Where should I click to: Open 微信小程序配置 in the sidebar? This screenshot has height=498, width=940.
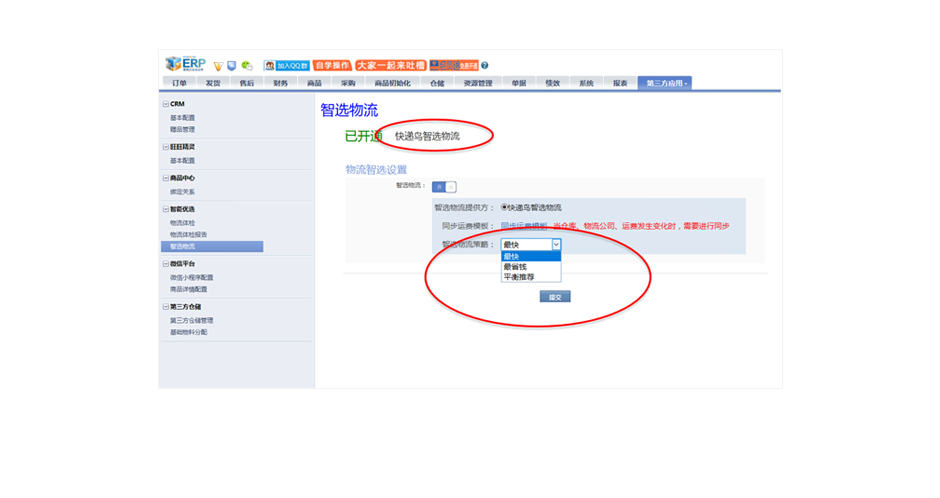coord(191,277)
